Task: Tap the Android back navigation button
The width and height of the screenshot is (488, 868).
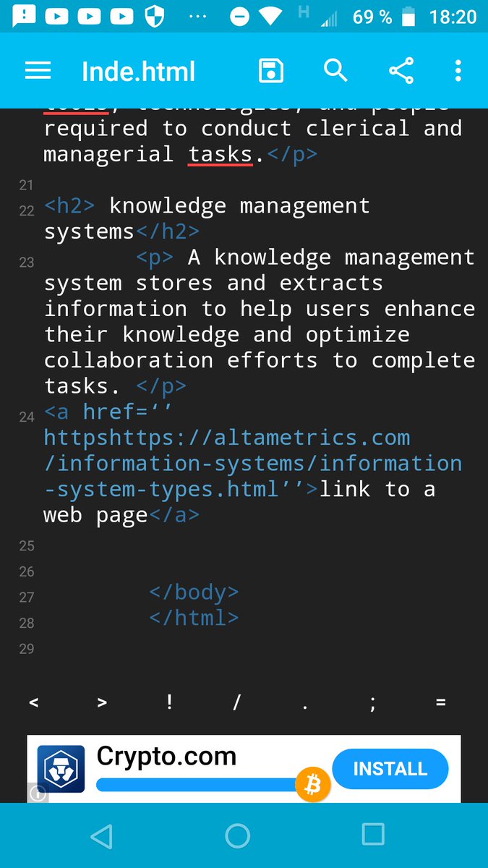Action: click(101, 836)
